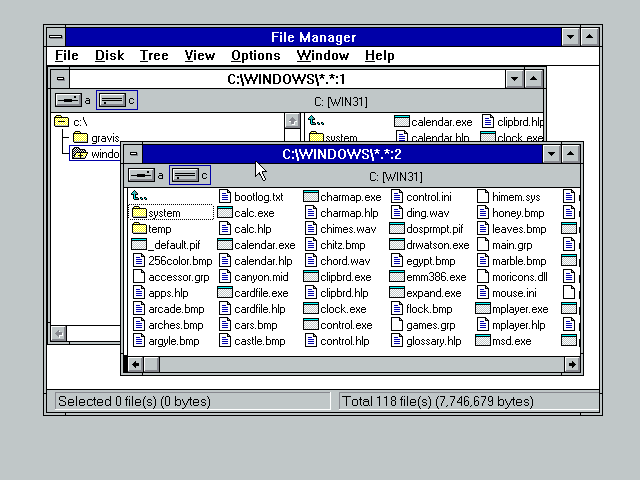
Task: Click left scroll arrow in window 1 tree
Action: [x=59, y=333]
